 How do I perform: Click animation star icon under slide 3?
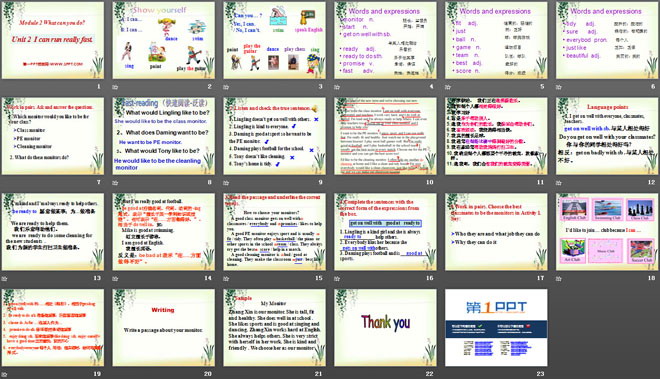pos(226,87)
